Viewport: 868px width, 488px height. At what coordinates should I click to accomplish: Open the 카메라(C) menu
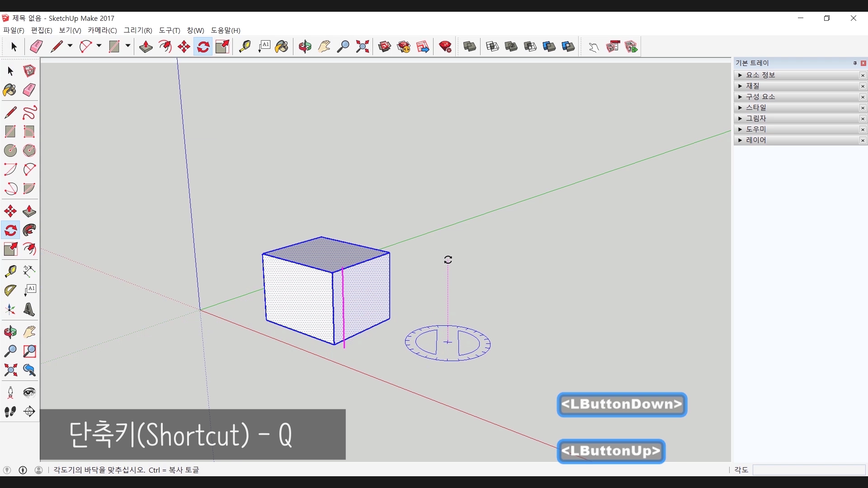[102, 30]
